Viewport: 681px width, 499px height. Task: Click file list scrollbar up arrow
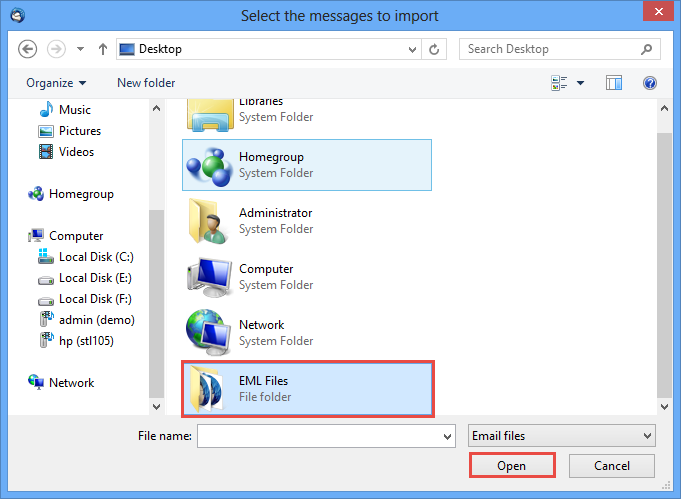(664, 109)
